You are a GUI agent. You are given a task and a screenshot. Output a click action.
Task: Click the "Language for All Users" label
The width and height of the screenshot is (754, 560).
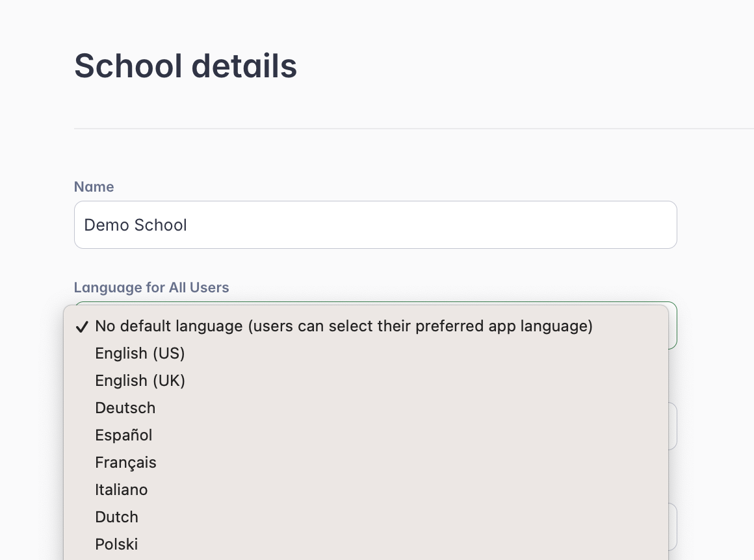click(x=151, y=287)
